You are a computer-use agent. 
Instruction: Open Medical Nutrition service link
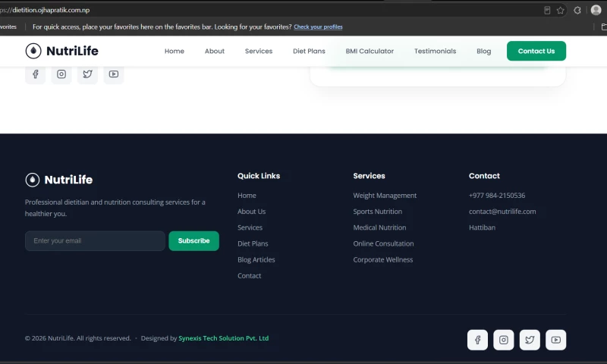coord(379,227)
